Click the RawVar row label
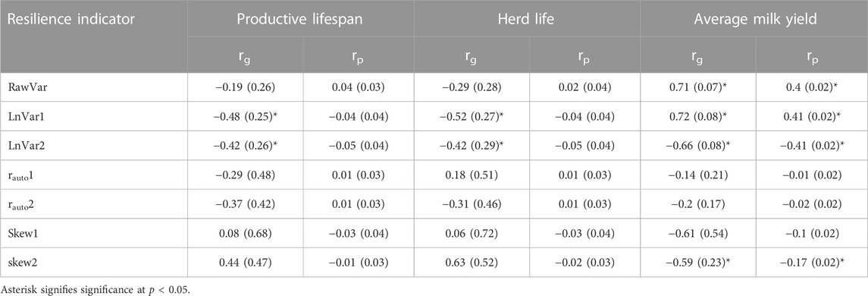868x296 pixels. click(26, 87)
